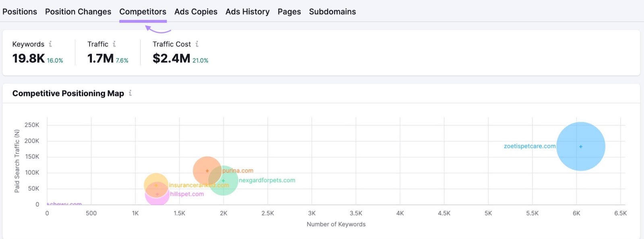The image size is (644, 239).
Task: Click the hillspet.com chart label
Action: [x=187, y=194]
